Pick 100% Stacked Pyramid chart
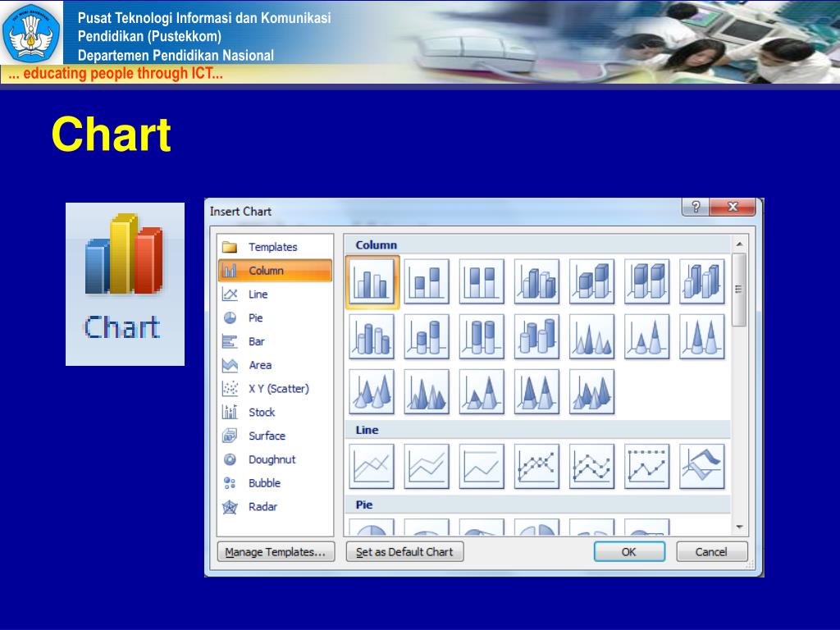Image resolution: width=840 pixels, height=630 pixels. (x=536, y=392)
